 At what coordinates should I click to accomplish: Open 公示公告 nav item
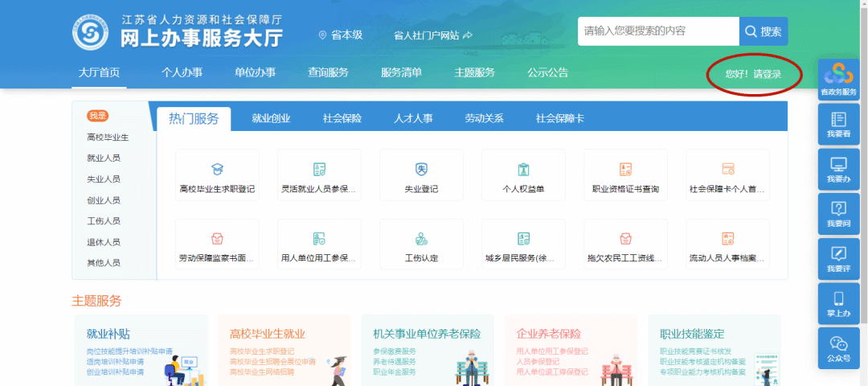547,72
